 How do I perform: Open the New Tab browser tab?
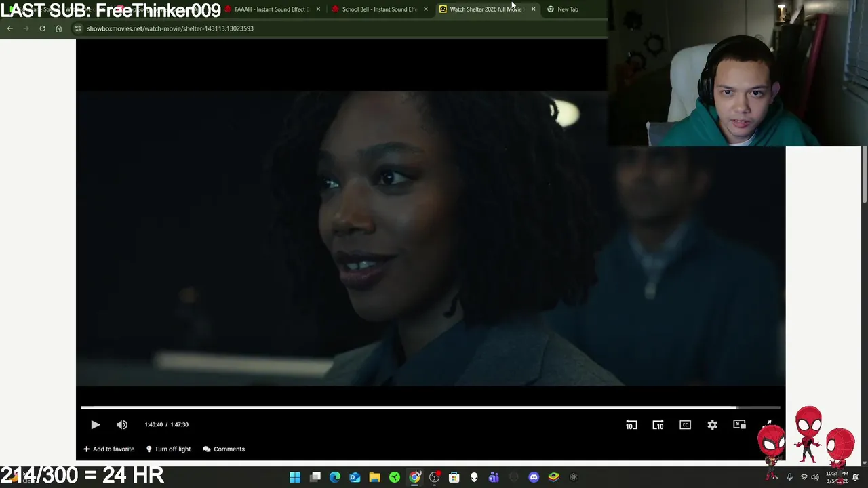568,9
